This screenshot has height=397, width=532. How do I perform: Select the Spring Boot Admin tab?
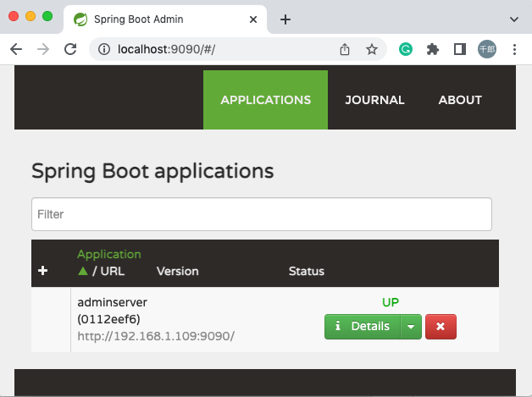(x=165, y=19)
